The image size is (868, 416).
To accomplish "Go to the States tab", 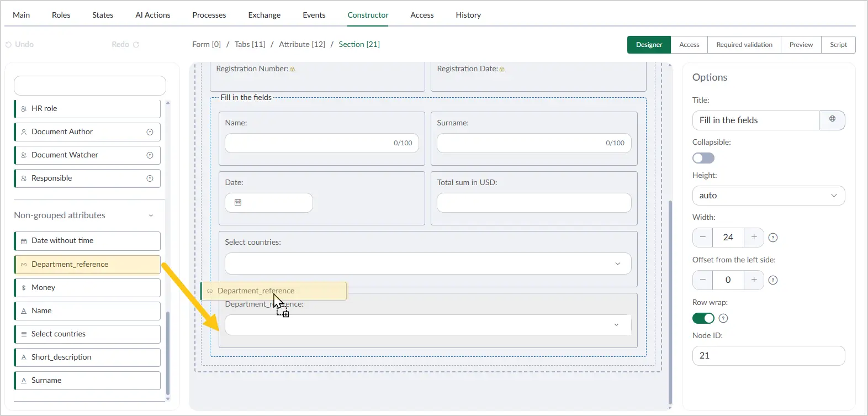I will (103, 15).
